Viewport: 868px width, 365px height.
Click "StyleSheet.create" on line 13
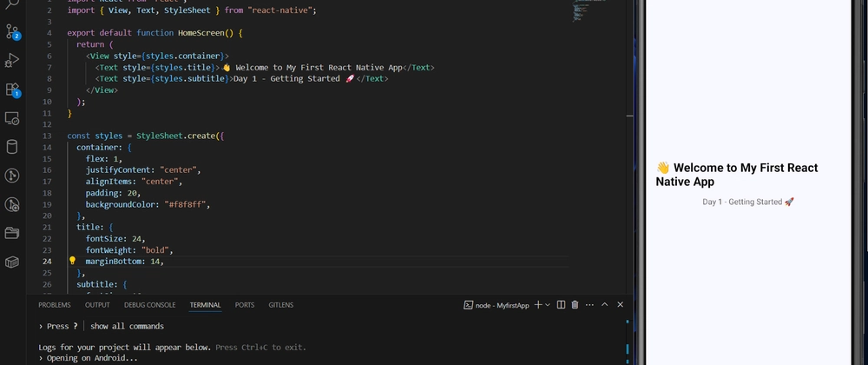175,136
